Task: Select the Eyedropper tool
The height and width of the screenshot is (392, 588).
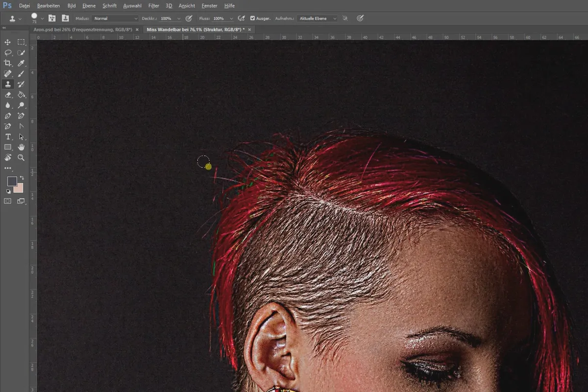Action: pyautogui.click(x=21, y=63)
